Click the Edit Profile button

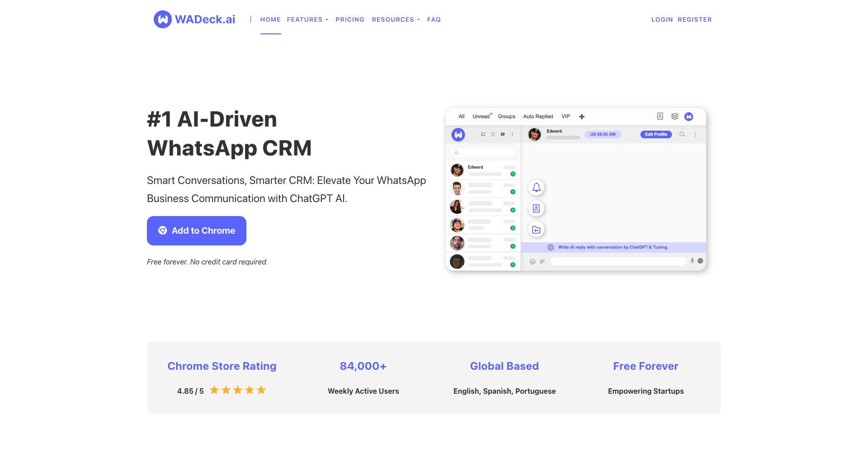pyautogui.click(x=656, y=134)
